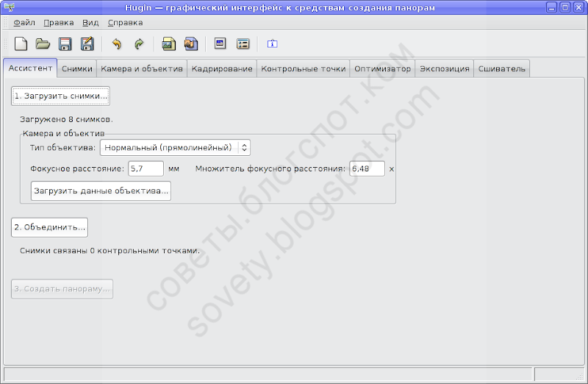Maximize the Hugin window
The height and width of the screenshot is (384, 588).
(564, 7)
